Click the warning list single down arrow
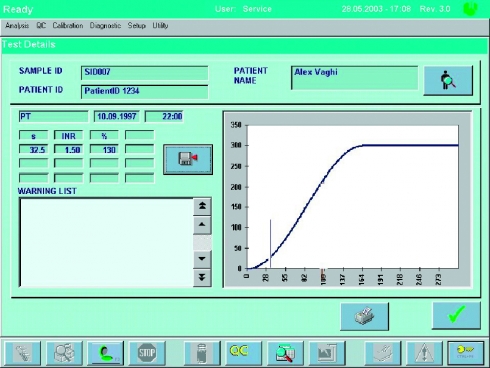Viewport: 490px width, 368px height. pyautogui.click(x=202, y=259)
